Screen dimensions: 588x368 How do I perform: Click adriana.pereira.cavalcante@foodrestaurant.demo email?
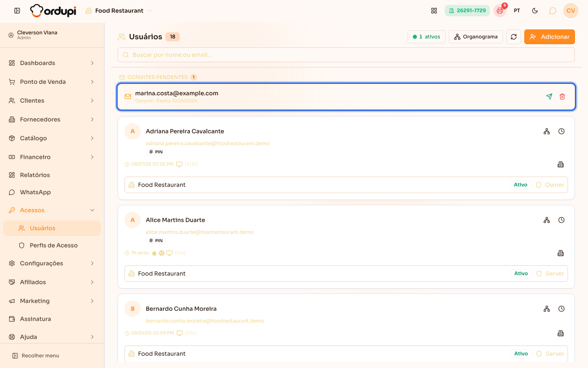[x=207, y=144]
